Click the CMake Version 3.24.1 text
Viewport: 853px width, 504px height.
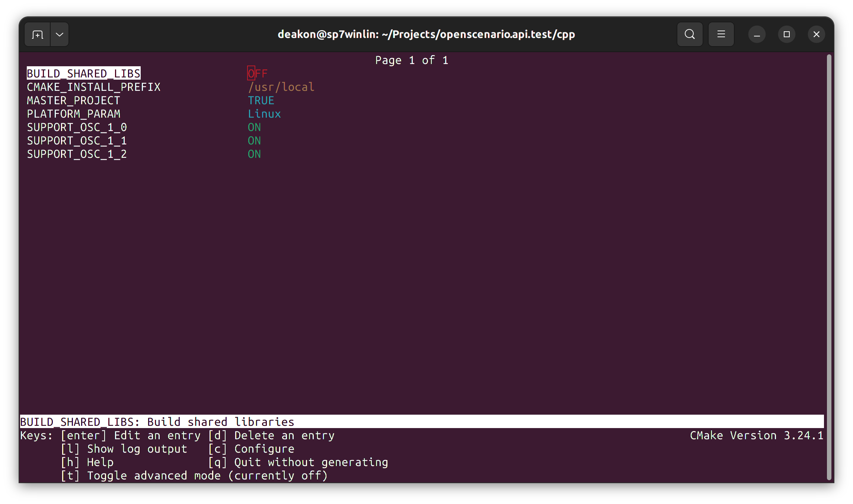click(757, 435)
